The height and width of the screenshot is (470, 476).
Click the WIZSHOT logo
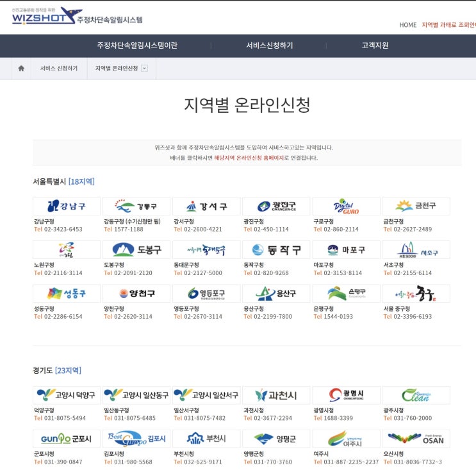pos(47,16)
